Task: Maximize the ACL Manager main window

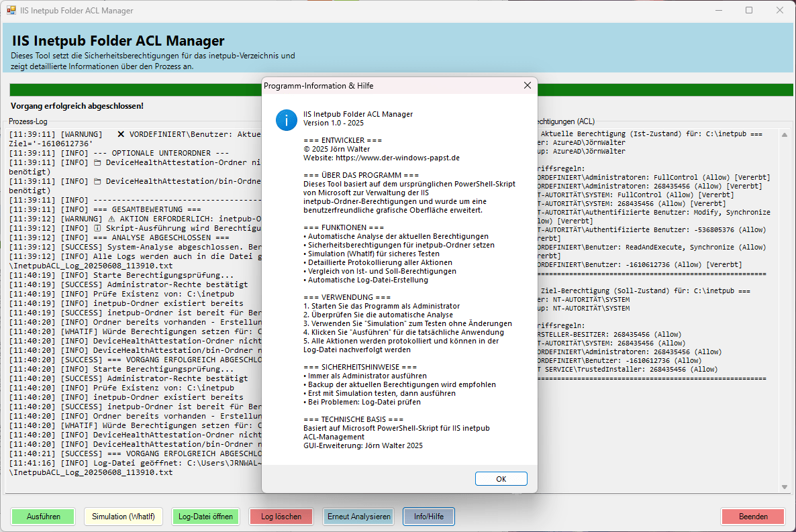Action: point(749,11)
